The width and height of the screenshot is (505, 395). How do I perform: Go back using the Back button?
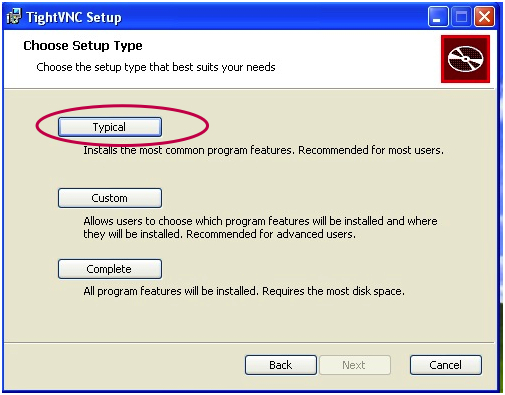tap(281, 365)
